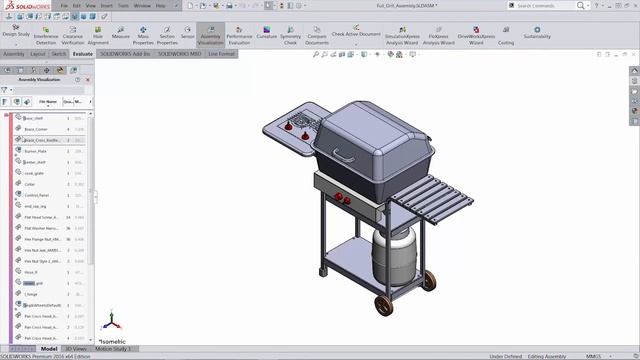The height and width of the screenshot is (360, 640).
Task: Expand Check Active Document dropdown arrow
Action: pos(356,44)
